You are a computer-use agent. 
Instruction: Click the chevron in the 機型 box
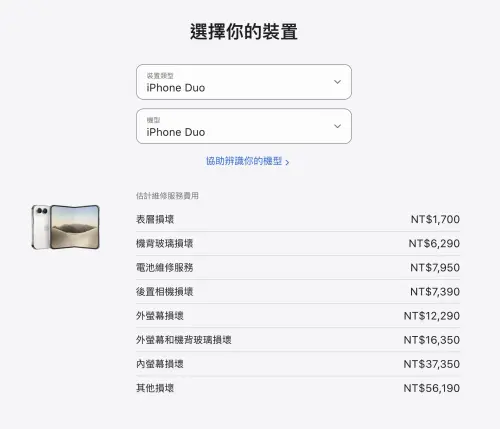337,126
